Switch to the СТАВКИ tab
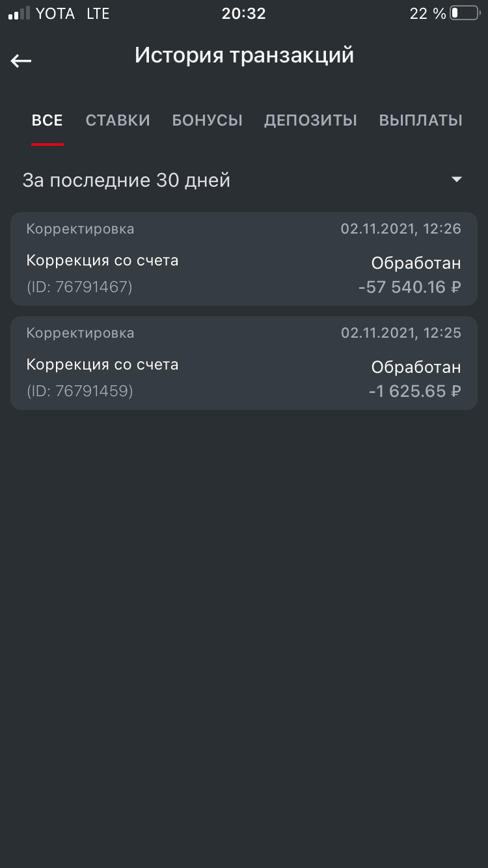Viewport: 488px width, 868px height. pyautogui.click(x=118, y=120)
